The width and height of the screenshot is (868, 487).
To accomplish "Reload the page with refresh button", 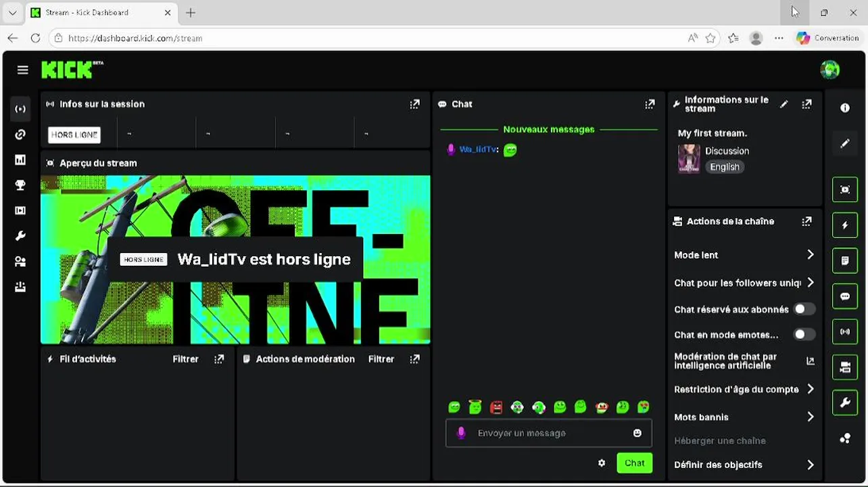I will 35,39.
